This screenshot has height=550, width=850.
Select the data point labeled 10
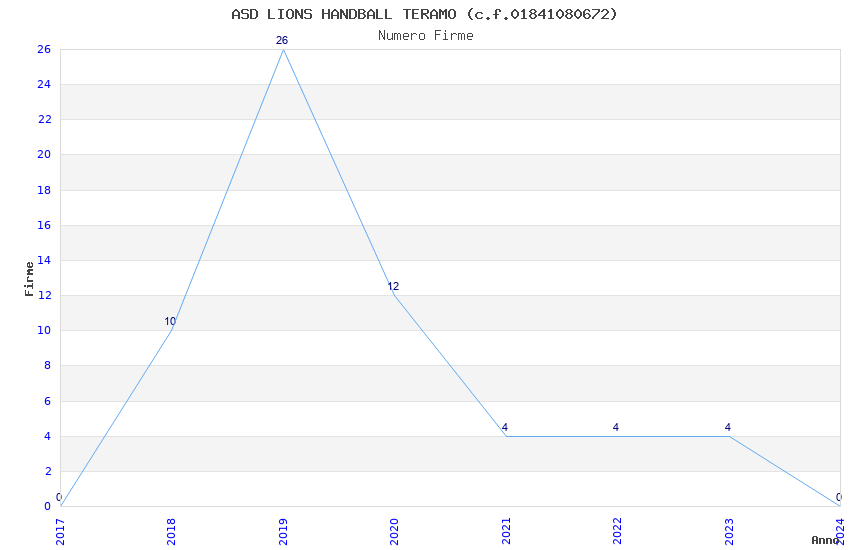171,330
